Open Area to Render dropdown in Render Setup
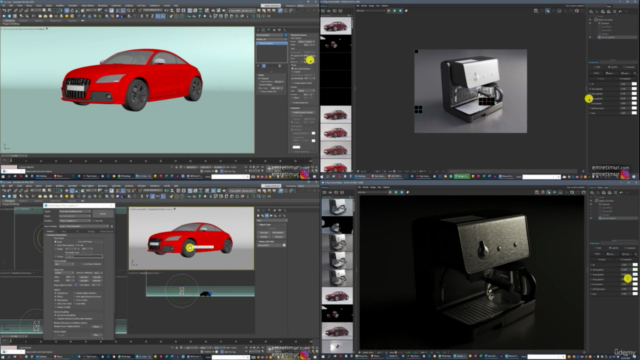Screen dimensions: 640x360 tap(64, 264)
